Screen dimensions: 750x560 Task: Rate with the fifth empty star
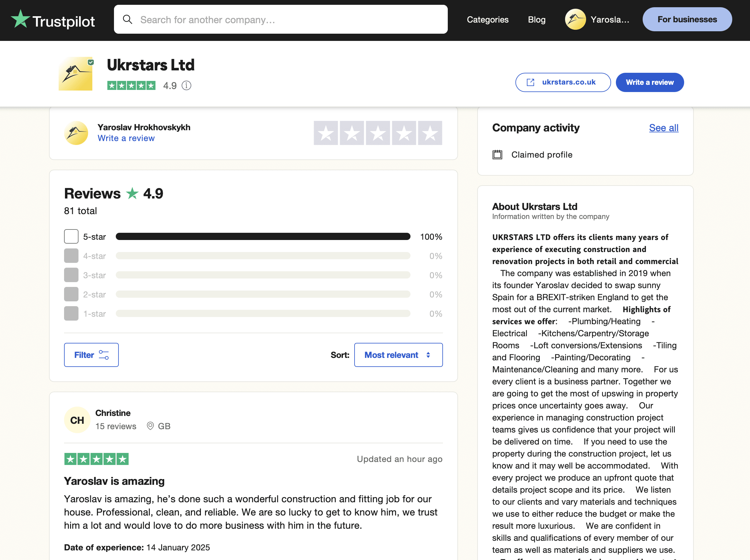click(430, 133)
